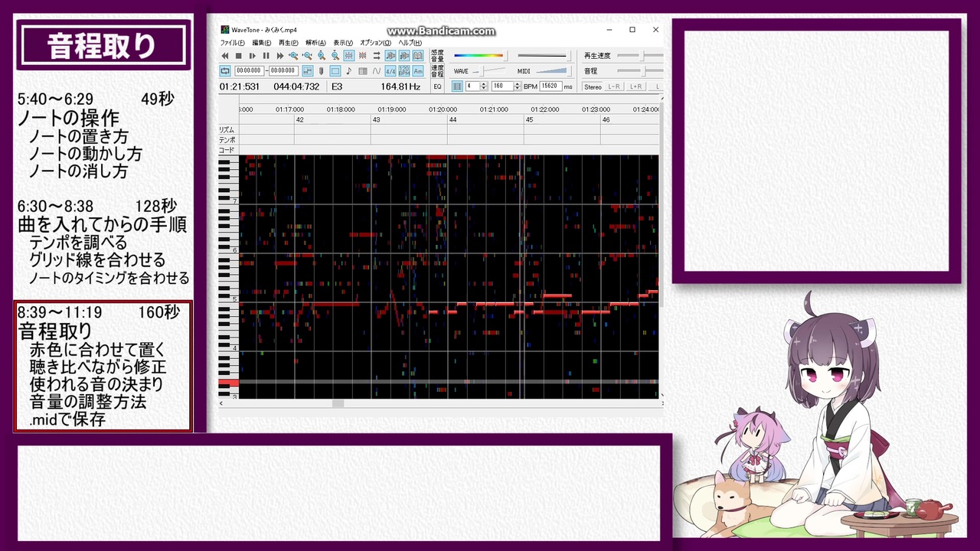
Task: Select the pencil tool icon
Action: [322, 71]
